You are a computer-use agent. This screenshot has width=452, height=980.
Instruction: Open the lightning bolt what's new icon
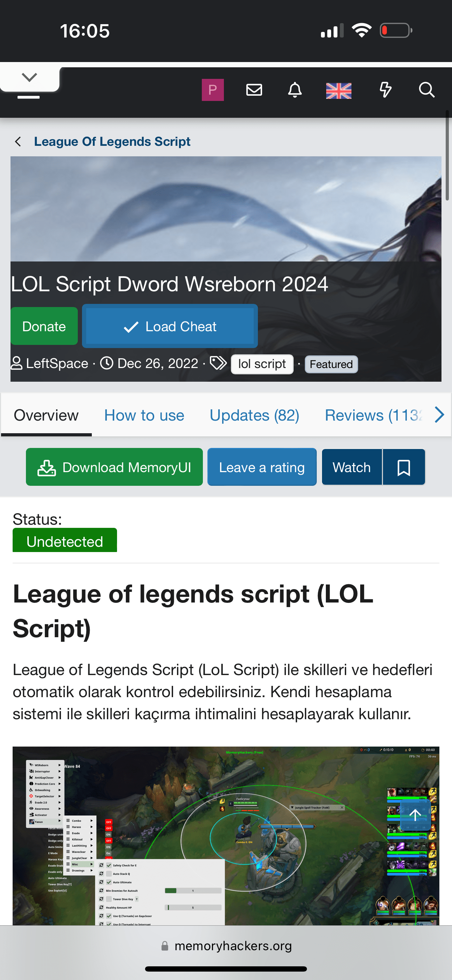click(x=386, y=90)
